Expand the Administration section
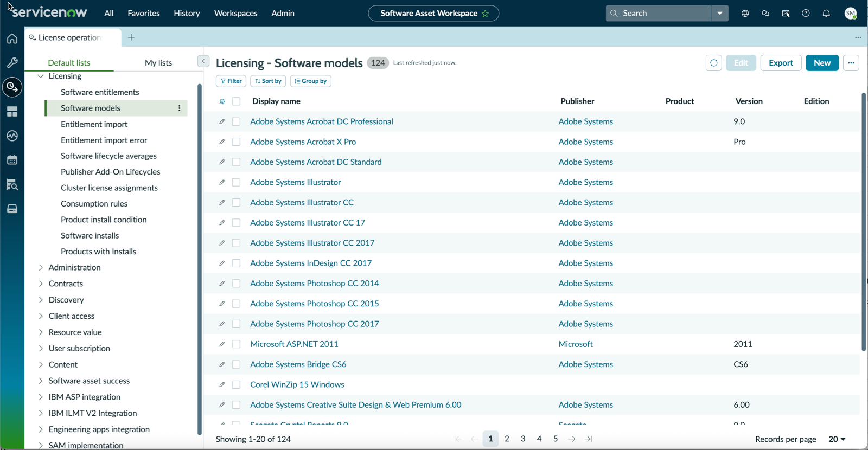 pyautogui.click(x=41, y=267)
